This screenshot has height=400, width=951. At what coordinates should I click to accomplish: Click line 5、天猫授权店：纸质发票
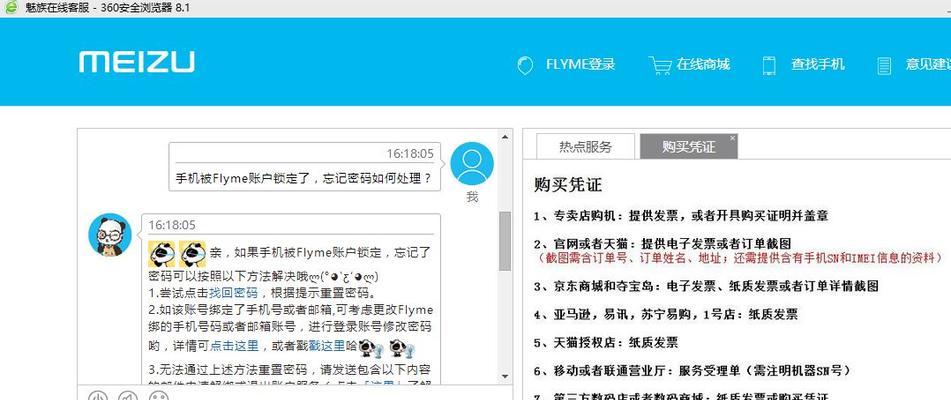tap(606, 342)
